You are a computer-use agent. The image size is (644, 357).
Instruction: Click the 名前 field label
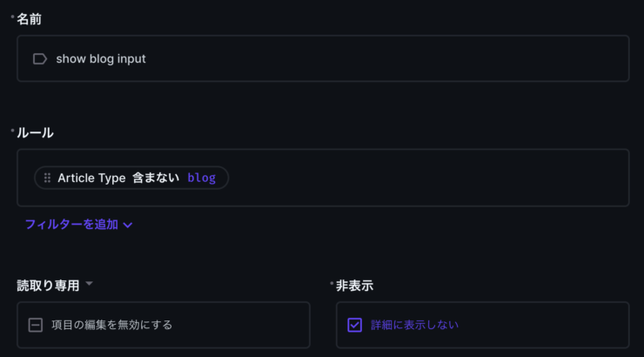tap(29, 19)
